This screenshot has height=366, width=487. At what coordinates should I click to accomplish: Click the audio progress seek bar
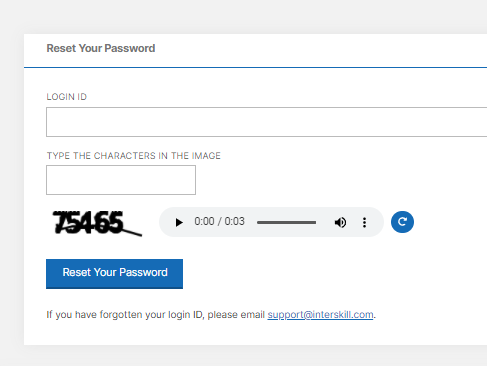coord(286,222)
